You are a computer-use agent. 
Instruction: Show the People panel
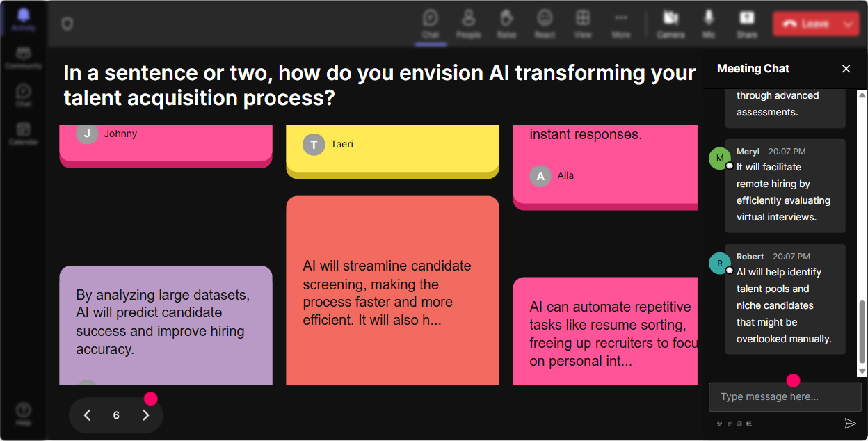click(469, 24)
